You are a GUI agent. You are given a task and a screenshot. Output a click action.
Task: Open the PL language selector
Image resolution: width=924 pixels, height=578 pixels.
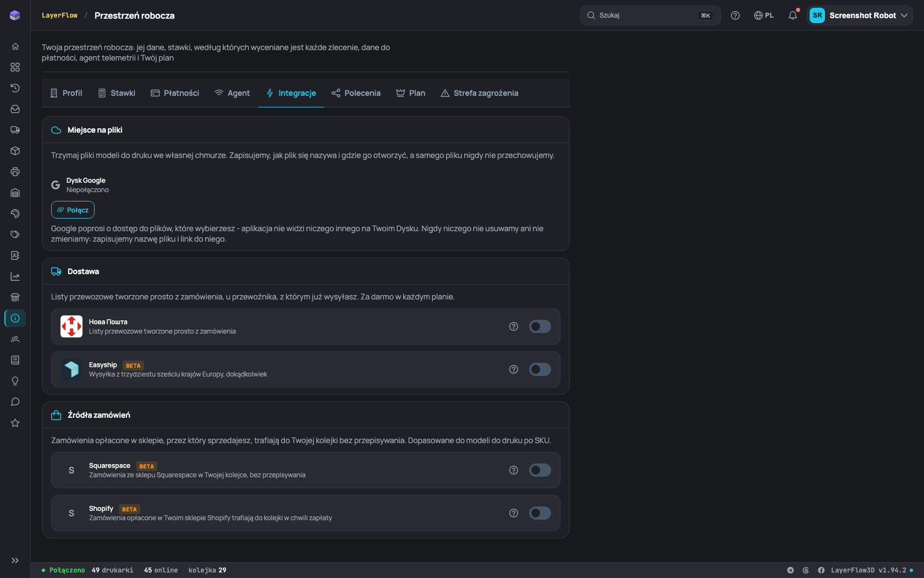pos(764,15)
